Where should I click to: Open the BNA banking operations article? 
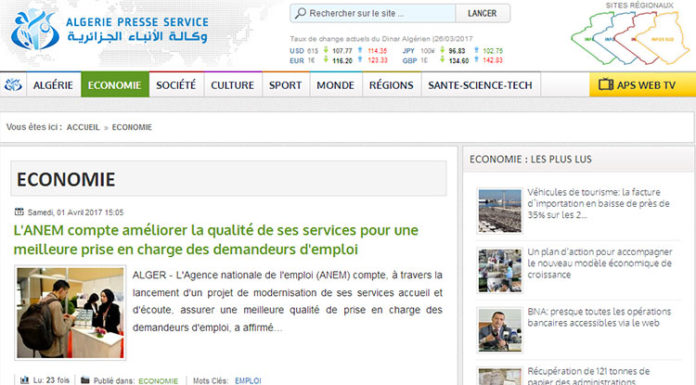point(599,317)
